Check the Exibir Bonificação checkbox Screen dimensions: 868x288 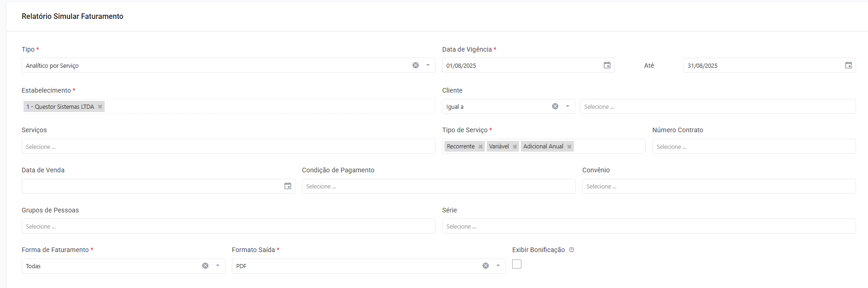click(517, 264)
